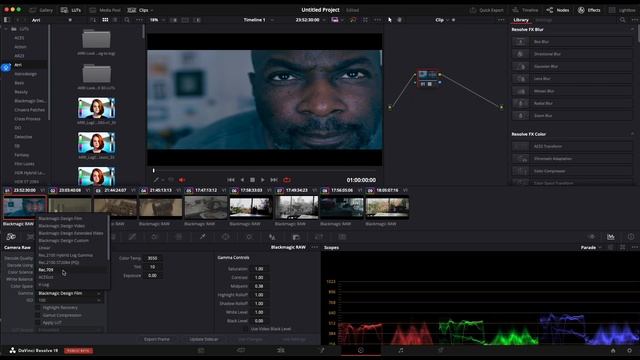Open the Tracker palette
The image size is (640, 360).
[x=249, y=237]
